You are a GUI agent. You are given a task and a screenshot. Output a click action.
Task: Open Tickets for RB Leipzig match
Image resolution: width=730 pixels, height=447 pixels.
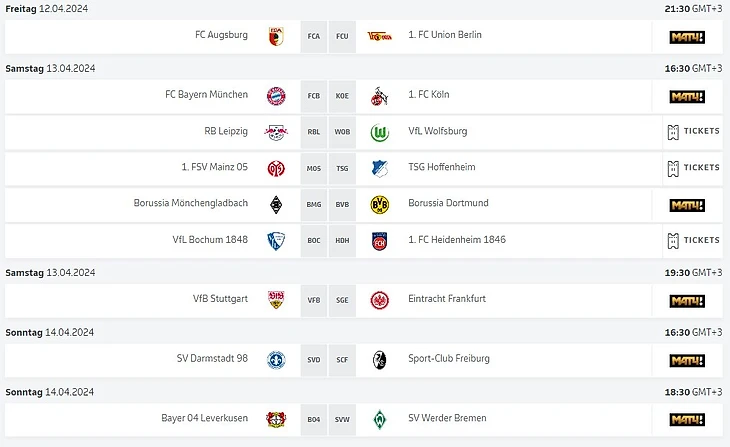coord(694,132)
